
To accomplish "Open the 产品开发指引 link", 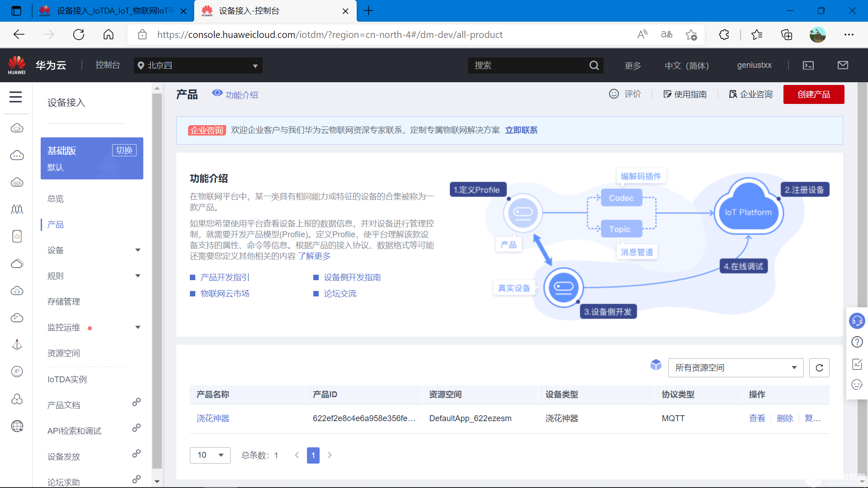I will [x=225, y=277].
